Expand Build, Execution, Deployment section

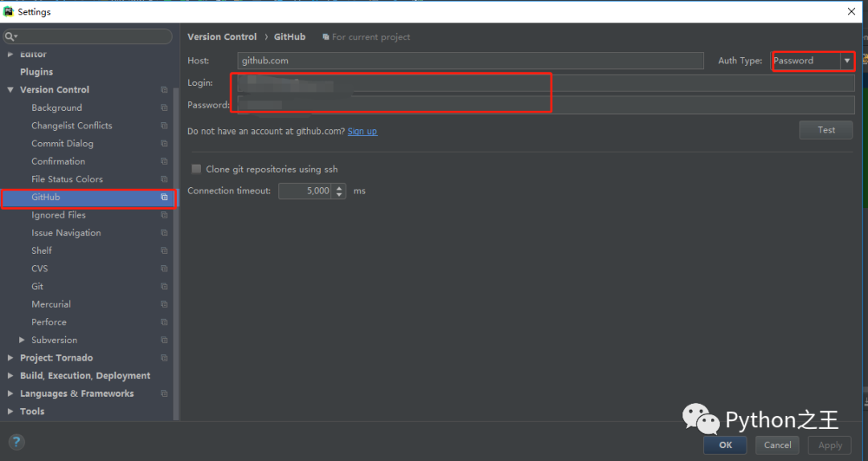point(10,376)
